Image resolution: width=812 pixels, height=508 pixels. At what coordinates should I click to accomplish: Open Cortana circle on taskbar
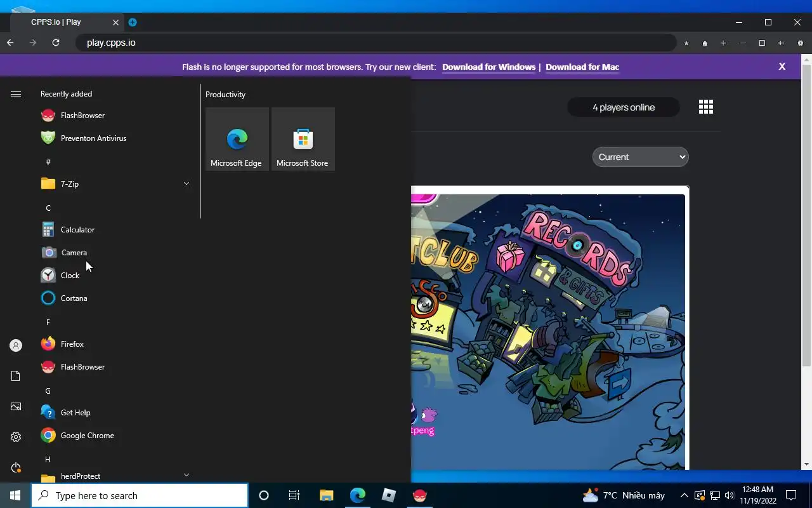pyautogui.click(x=264, y=495)
